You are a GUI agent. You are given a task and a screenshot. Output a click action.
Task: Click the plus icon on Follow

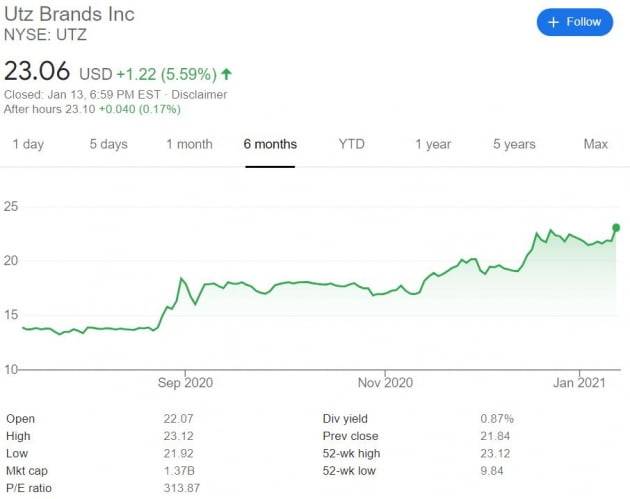(x=553, y=22)
